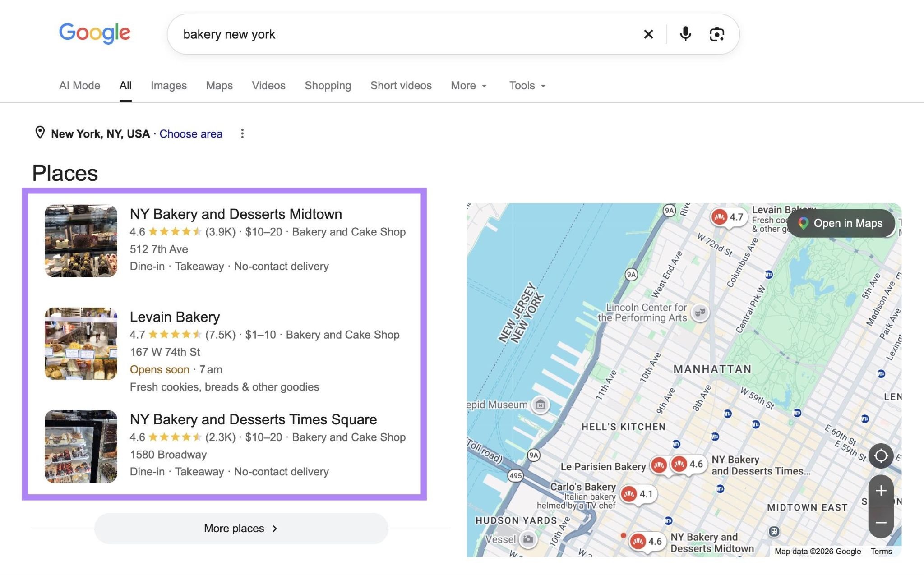Click the location pin icon beside New York
This screenshot has height=575, width=924.
[x=40, y=133]
